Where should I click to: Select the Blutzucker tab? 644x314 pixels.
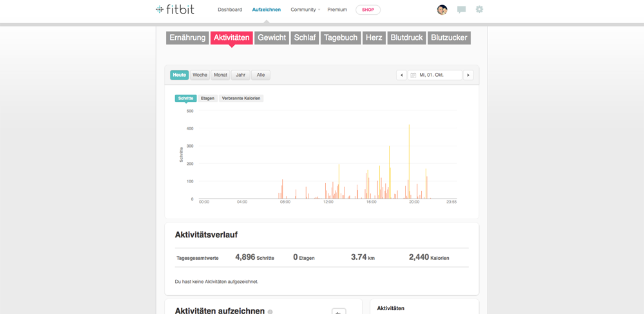click(449, 38)
